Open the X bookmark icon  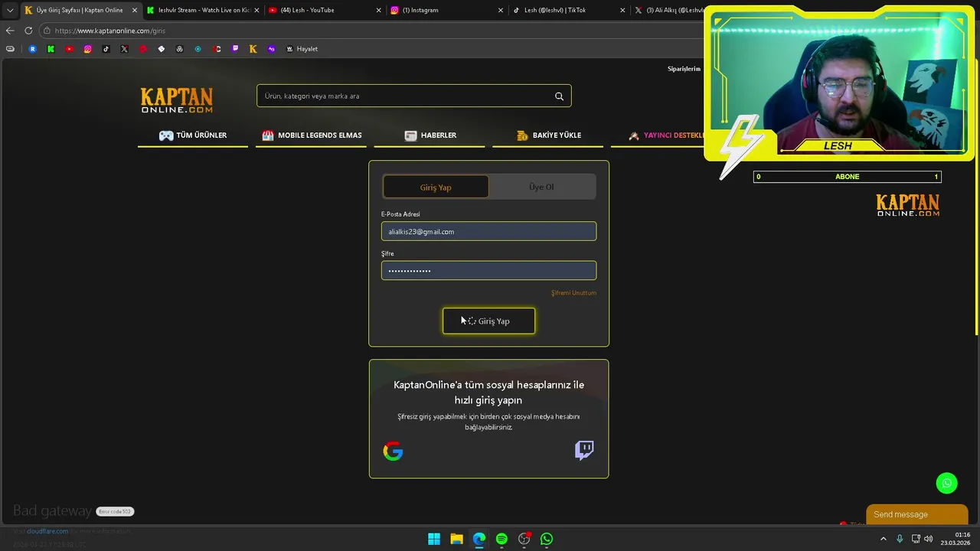click(124, 49)
